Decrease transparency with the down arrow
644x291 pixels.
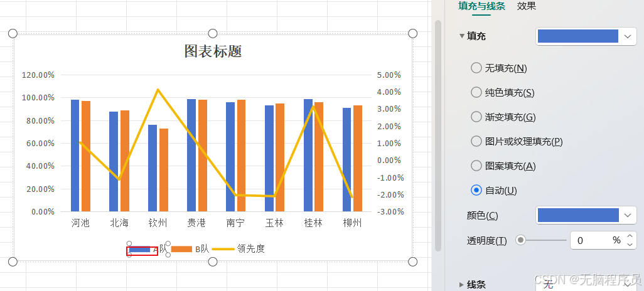[x=630, y=245]
